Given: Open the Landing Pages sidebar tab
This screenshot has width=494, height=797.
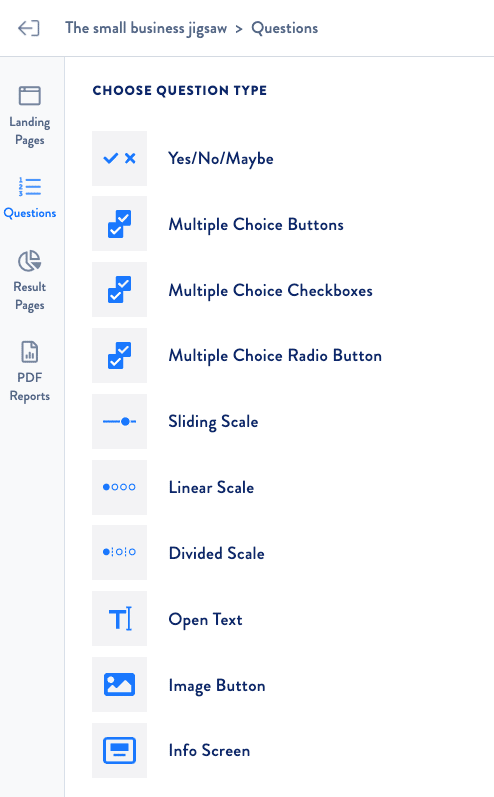Looking at the screenshot, I should [29, 116].
